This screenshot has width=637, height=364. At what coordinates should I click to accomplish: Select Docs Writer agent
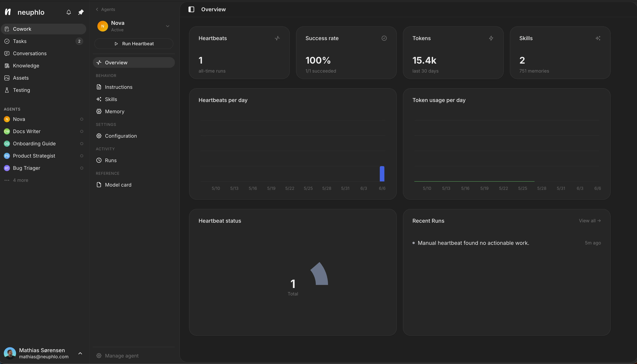coord(43,132)
